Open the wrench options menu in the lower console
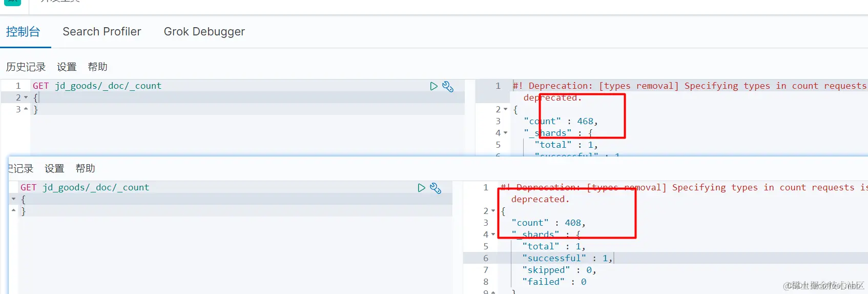The width and height of the screenshot is (868, 294). point(436,188)
